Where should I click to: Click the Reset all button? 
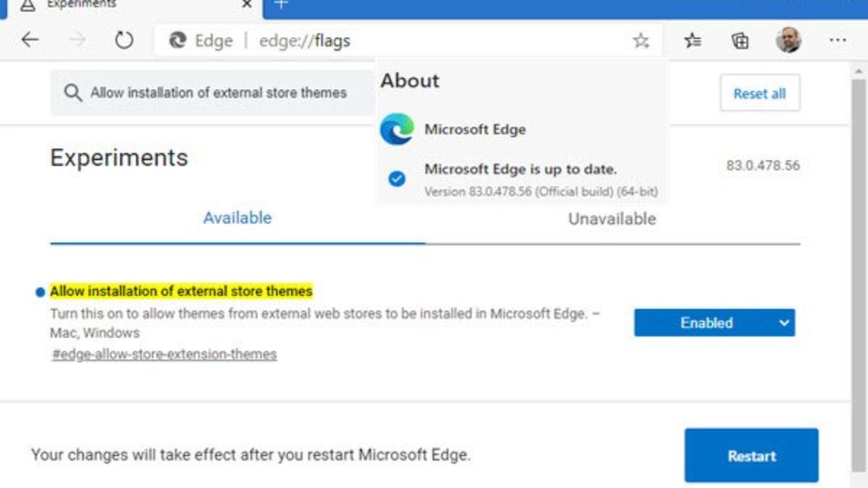[759, 93]
